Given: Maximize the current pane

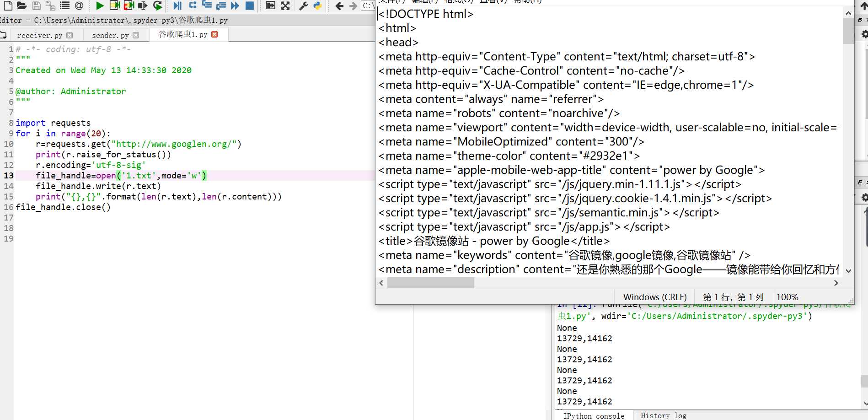Looking at the screenshot, I should (271, 5).
